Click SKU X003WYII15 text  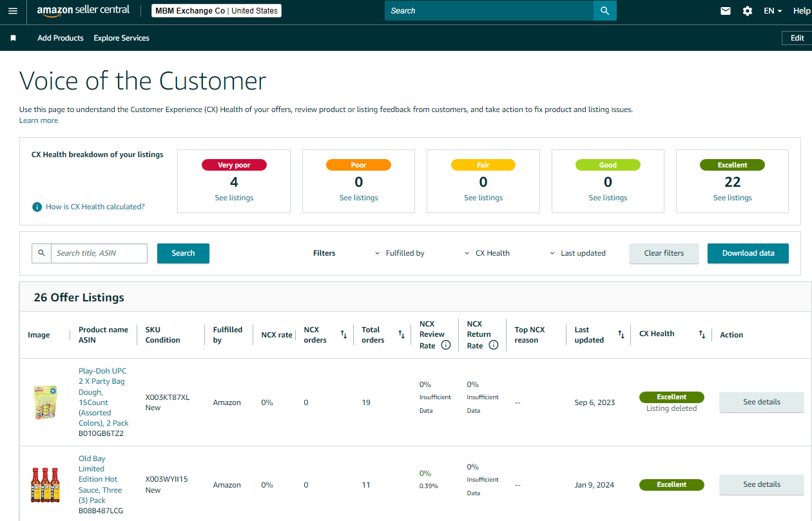point(166,479)
